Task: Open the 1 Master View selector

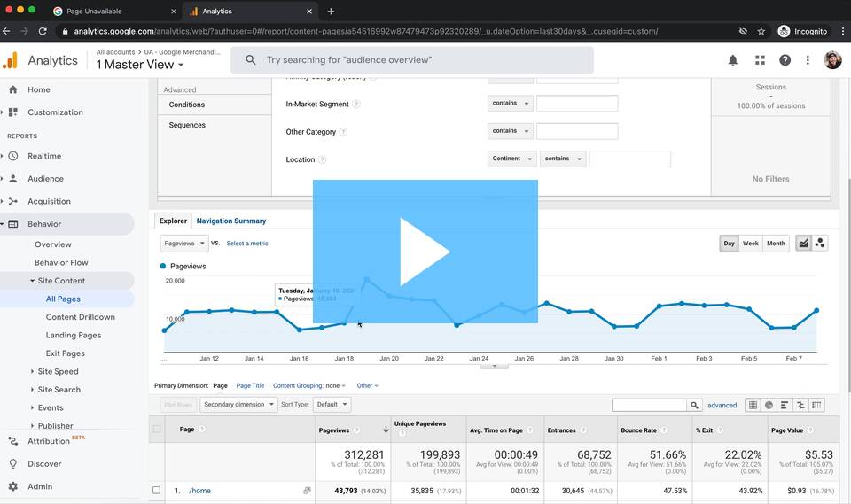Action: point(140,65)
